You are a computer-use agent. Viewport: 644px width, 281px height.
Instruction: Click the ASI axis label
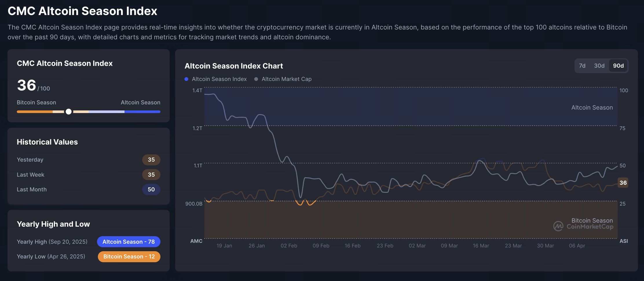(x=623, y=241)
